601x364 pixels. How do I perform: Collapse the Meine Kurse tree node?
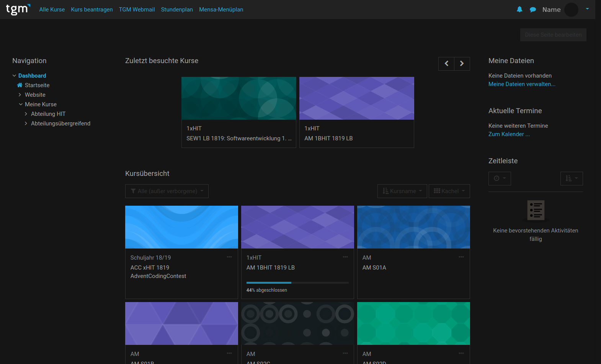coord(21,104)
